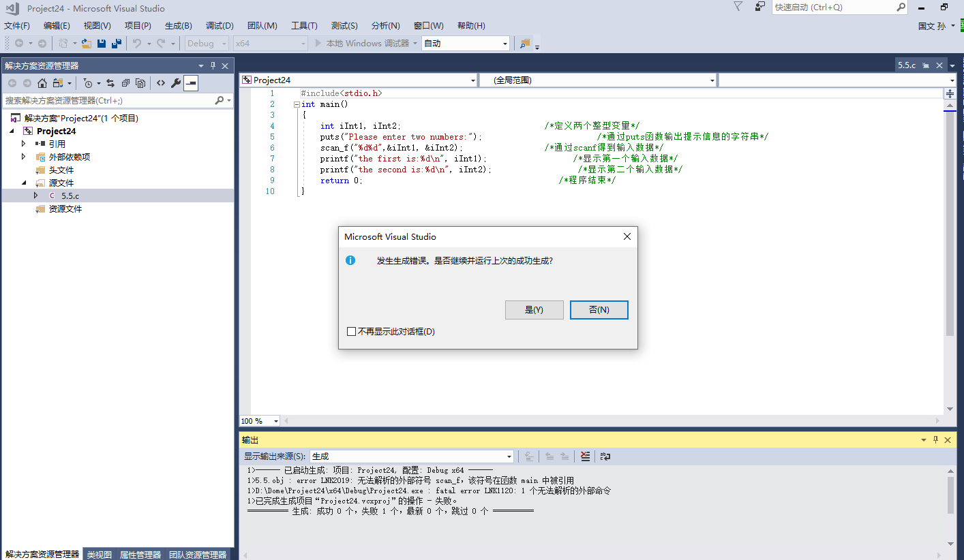Expand the 外部依赖项 tree node
Viewport: 964px width, 560px height.
click(24, 157)
